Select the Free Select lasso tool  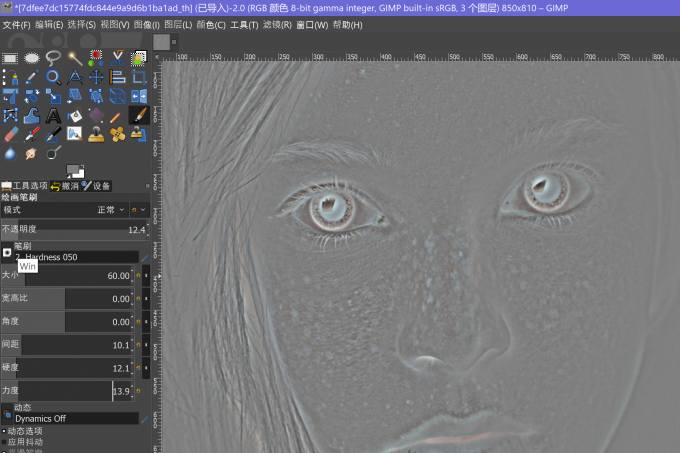(x=53, y=58)
